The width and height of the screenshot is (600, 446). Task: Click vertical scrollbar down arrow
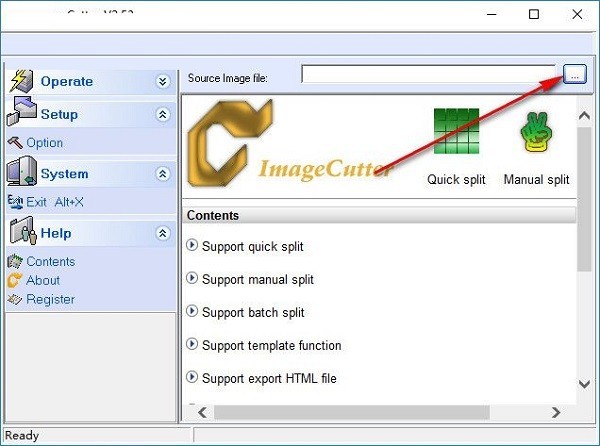click(x=584, y=384)
